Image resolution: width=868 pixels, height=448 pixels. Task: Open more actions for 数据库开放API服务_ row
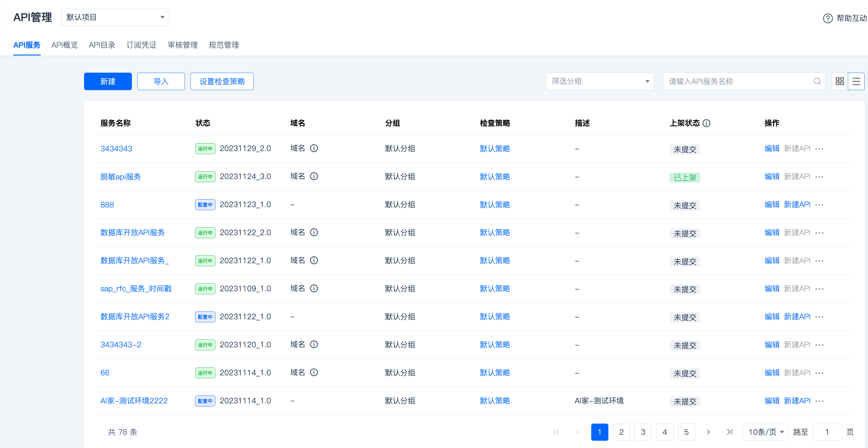pos(819,261)
